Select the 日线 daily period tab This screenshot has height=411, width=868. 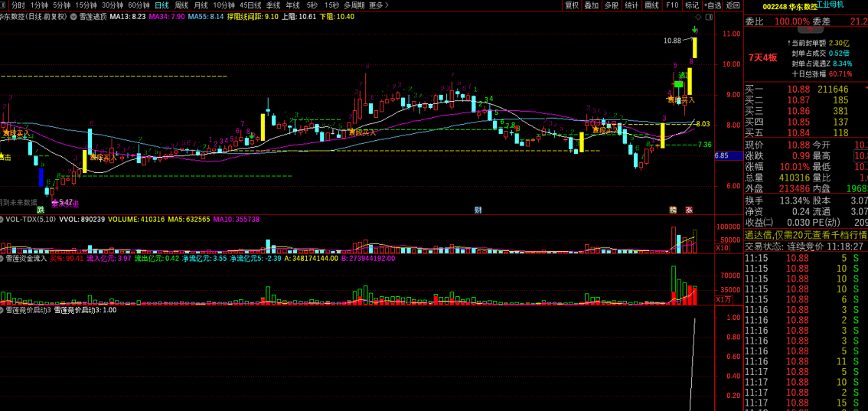161,5
